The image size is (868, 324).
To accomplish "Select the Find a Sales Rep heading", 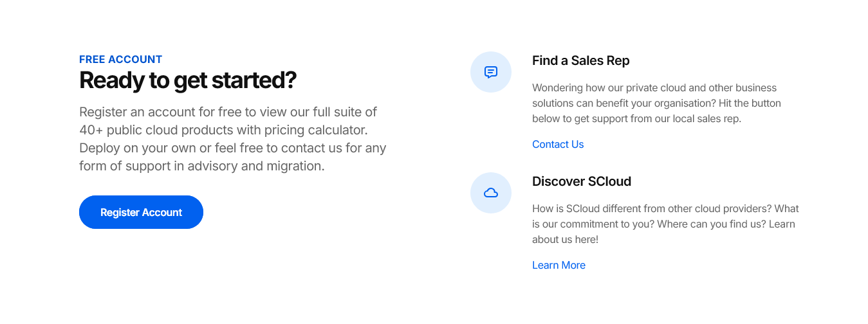I will 580,61.
